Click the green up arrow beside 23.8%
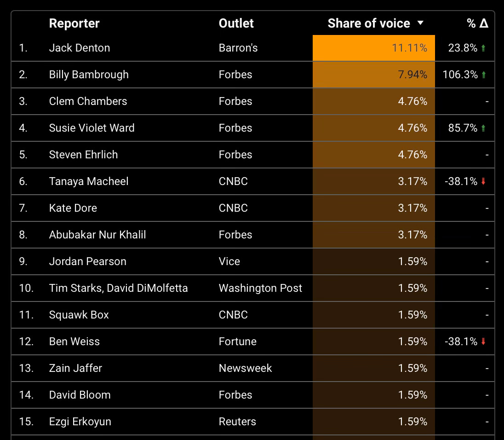504x440 pixels. [483, 48]
